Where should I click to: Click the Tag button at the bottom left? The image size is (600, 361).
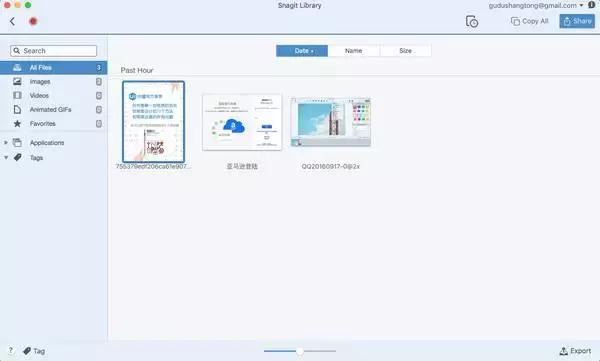pyautogui.click(x=34, y=351)
